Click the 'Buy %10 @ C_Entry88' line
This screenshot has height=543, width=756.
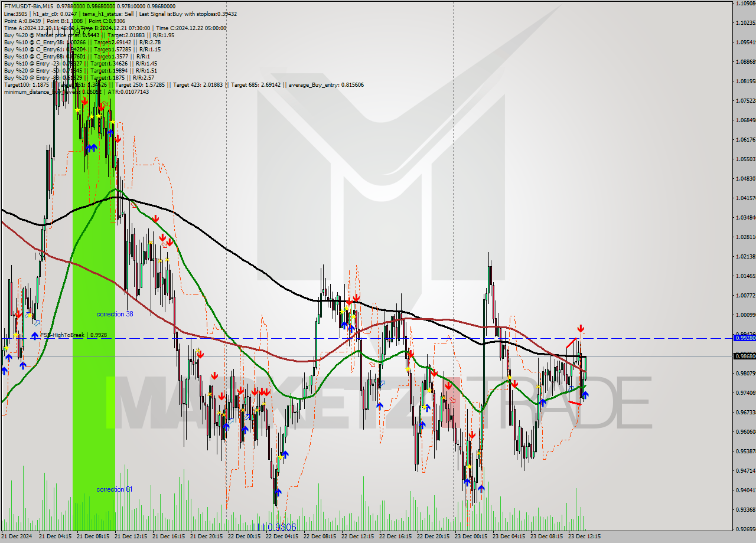tap(77, 56)
